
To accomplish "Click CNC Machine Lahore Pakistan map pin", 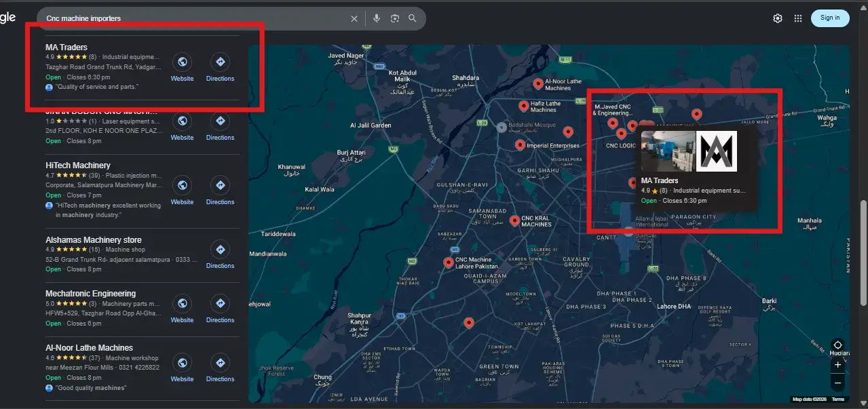I will pos(448,262).
